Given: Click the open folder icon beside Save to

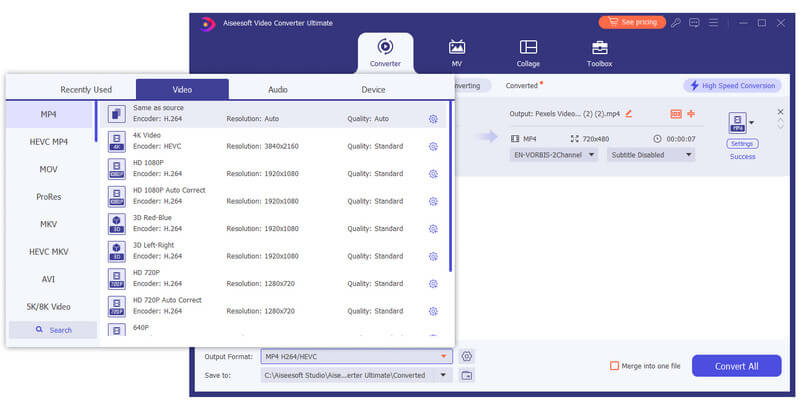Looking at the screenshot, I should click(466, 376).
